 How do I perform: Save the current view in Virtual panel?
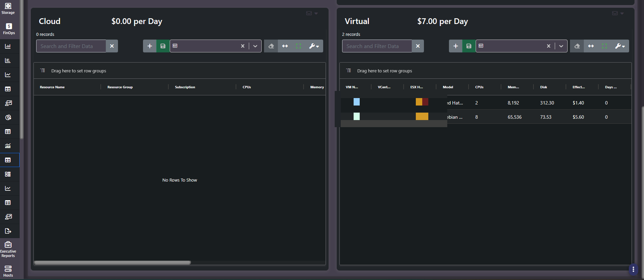click(469, 46)
